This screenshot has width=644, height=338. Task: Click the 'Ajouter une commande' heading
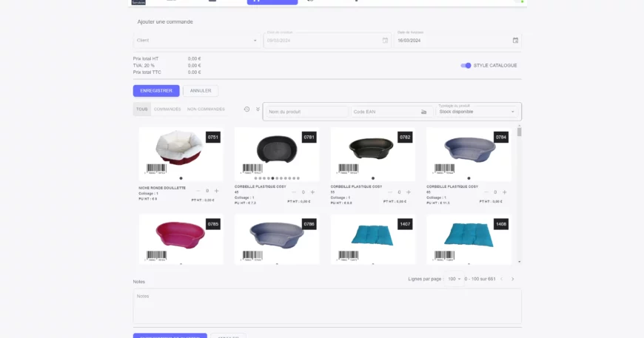coord(165,21)
